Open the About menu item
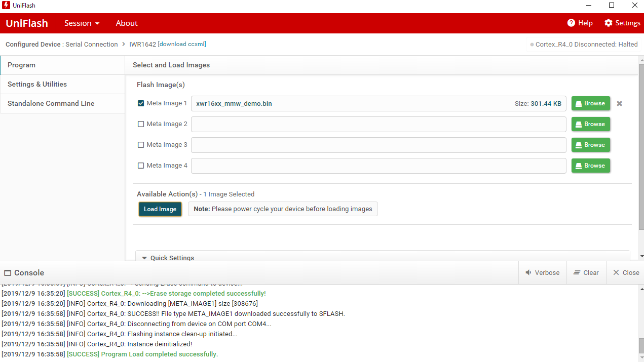The width and height of the screenshot is (644, 362). click(127, 23)
